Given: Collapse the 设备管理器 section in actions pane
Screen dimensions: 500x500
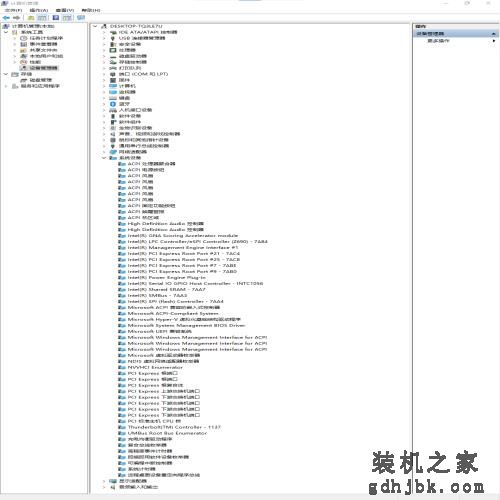Looking at the screenshot, I should 493,34.
